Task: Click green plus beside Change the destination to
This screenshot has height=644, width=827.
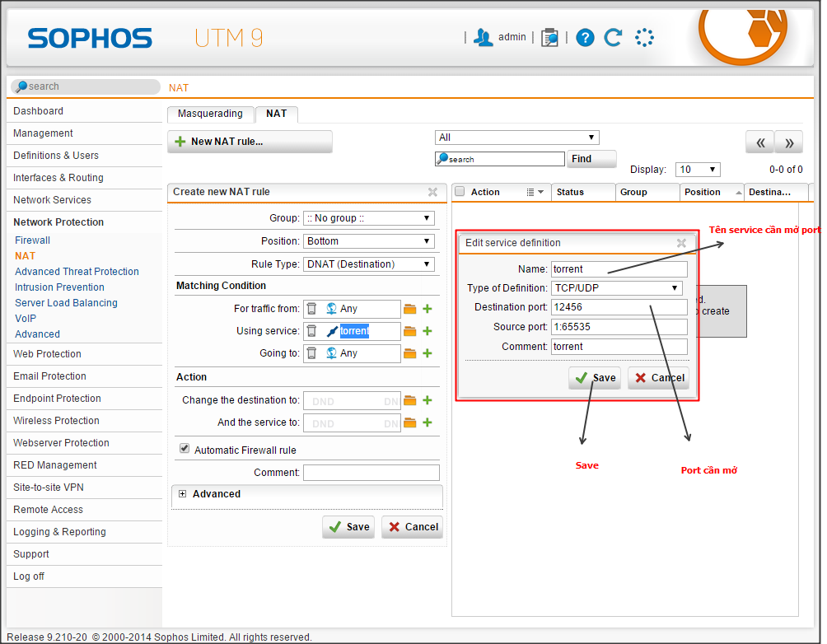Action: pyautogui.click(x=428, y=400)
